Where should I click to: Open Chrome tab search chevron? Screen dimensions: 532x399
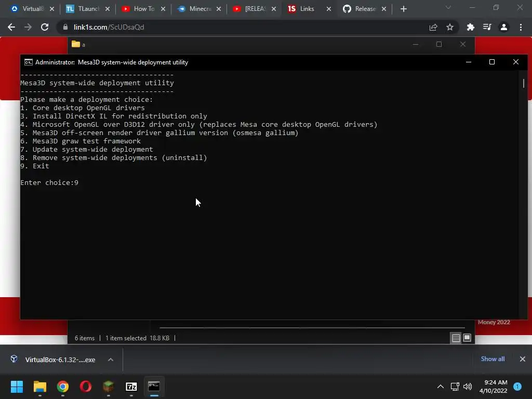448,7
